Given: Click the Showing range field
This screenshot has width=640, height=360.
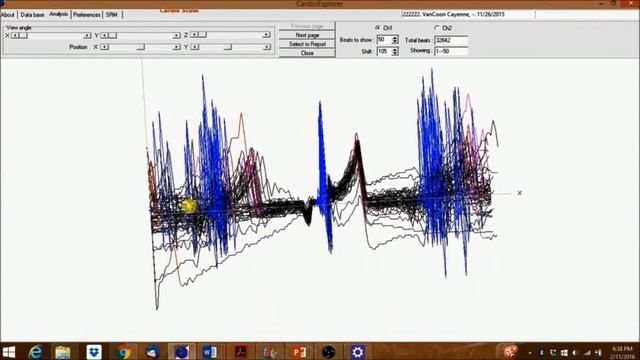Looking at the screenshot, I should coord(451,51).
